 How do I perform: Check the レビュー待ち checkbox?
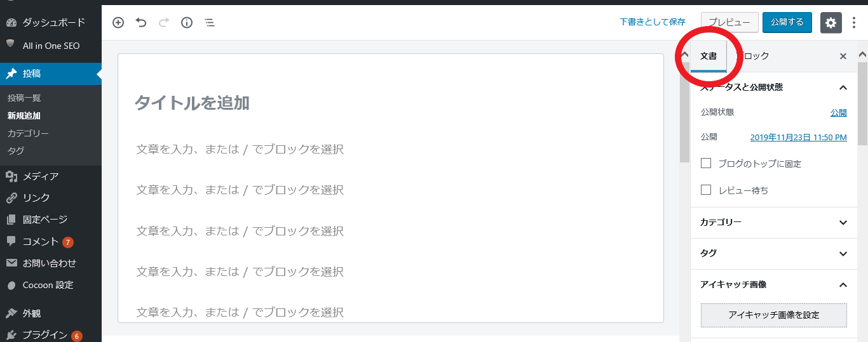pos(706,190)
